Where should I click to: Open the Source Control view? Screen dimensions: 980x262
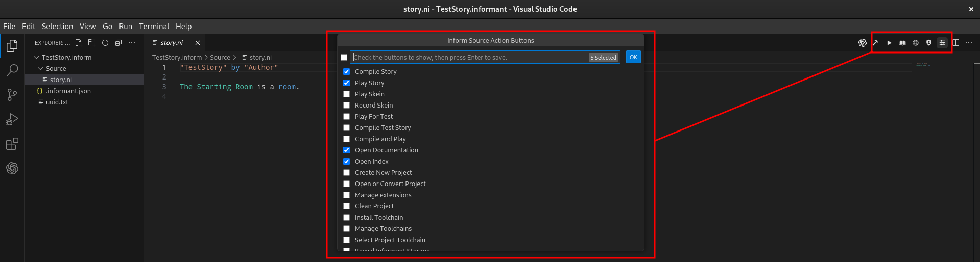[12, 94]
